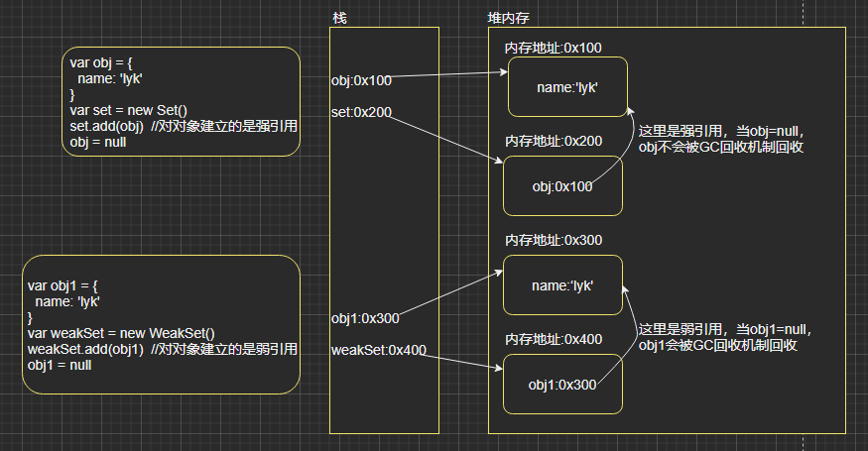Select the '内存地址:0x200' label
The width and height of the screenshot is (868, 451).
[x=553, y=141]
